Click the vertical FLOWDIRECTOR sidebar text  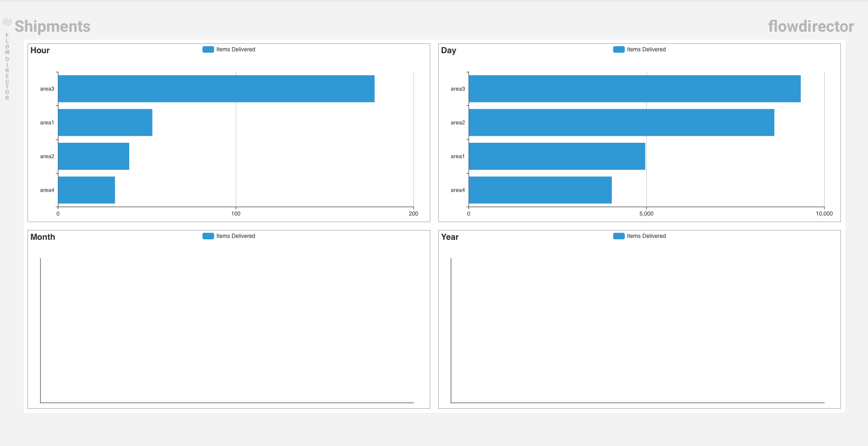7,67
